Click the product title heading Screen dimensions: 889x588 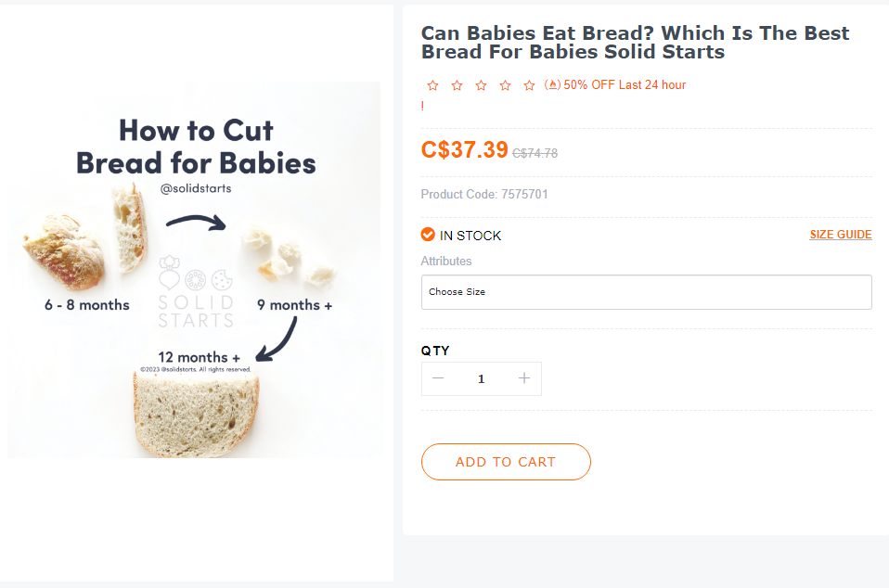[635, 43]
